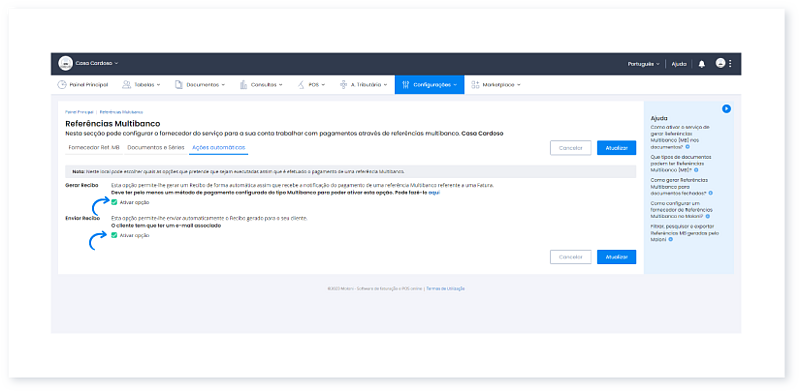Open the Português language dropdown

(643, 64)
